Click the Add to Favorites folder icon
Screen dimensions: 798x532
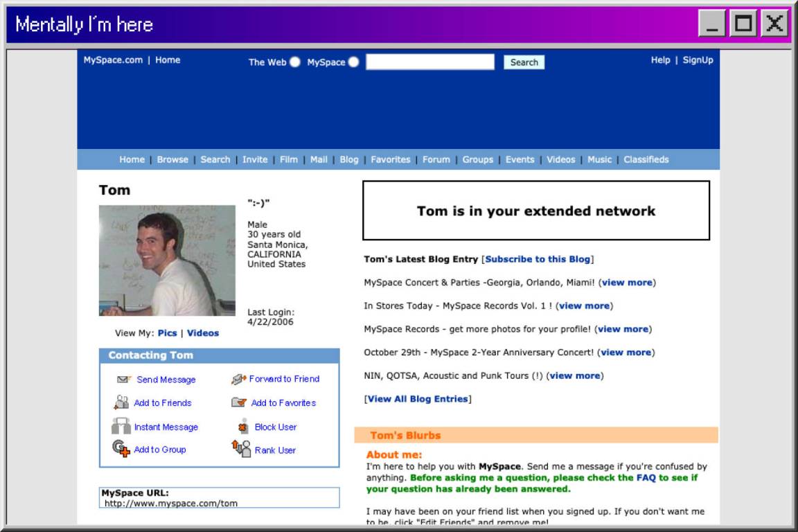(239, 402)
